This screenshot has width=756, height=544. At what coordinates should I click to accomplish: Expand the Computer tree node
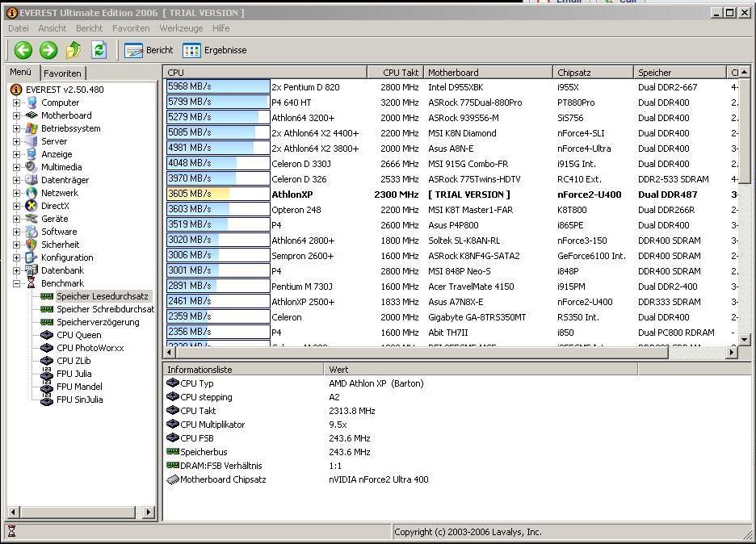tap(16, 103)
